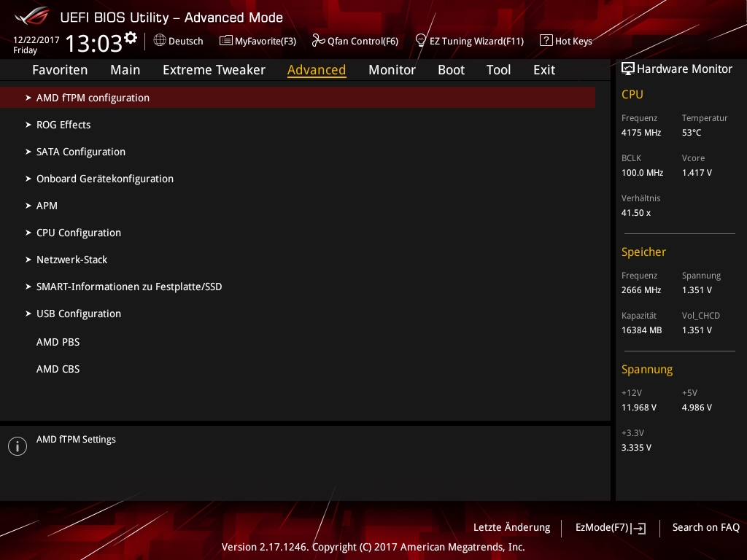Click the Qfan Control fan icon
The image size is (747, 560).
click(x=318, y=41)
